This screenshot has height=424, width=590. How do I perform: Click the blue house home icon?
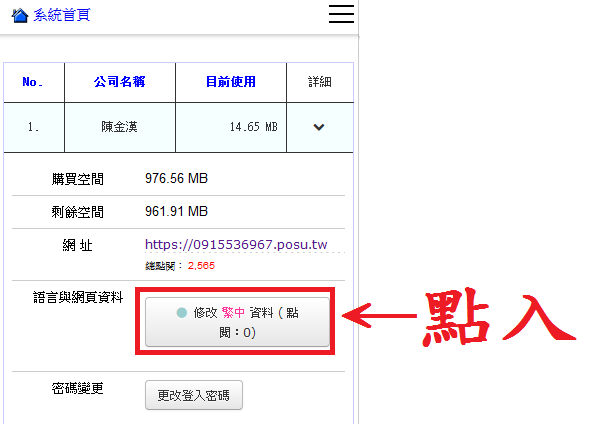pos(20,15)
